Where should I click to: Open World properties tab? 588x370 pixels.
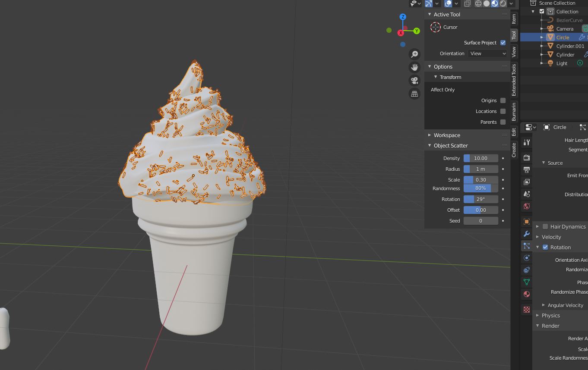(527, 206)
